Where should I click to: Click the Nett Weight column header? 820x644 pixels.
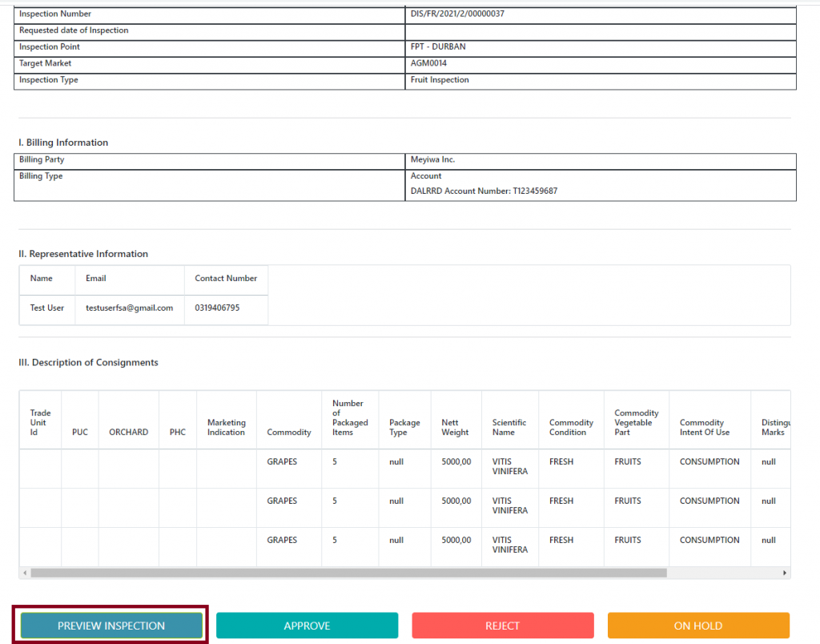pyautogui.click(x=455, y=428)
